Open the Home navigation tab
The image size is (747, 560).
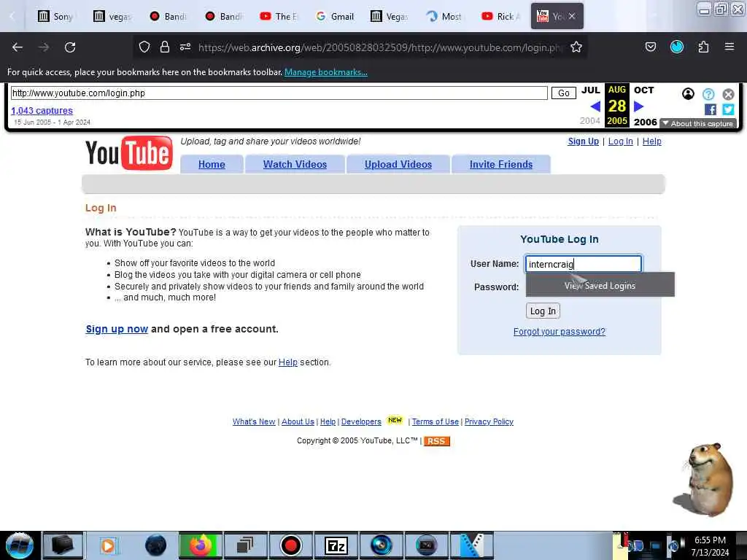coord(212,164)
